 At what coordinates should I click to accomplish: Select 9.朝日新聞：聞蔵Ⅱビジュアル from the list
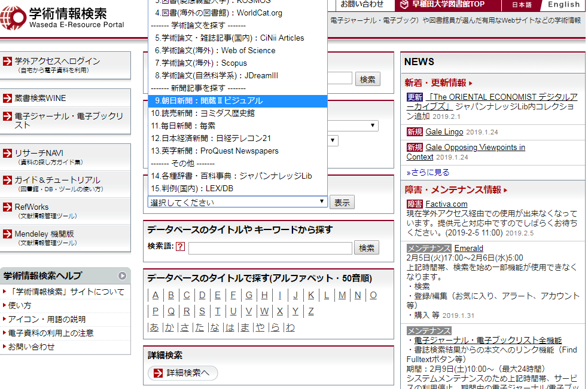[x=237, y=101]
